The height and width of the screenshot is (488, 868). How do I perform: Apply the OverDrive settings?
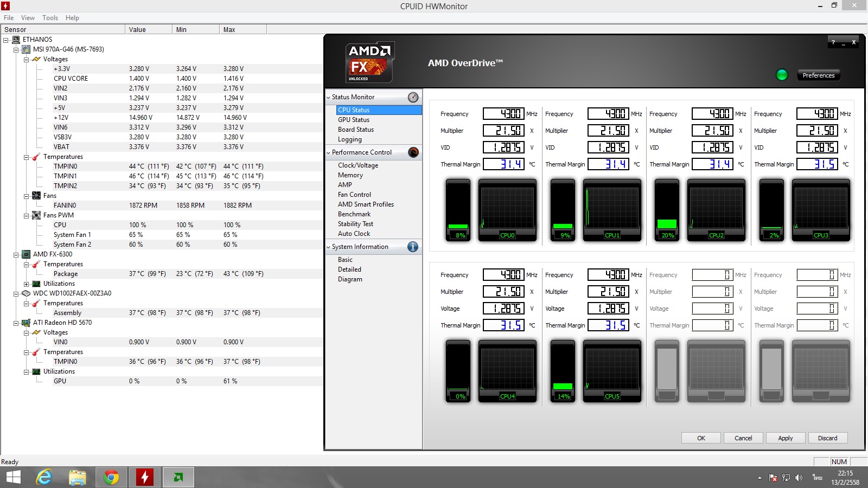(x=786, y=438)
